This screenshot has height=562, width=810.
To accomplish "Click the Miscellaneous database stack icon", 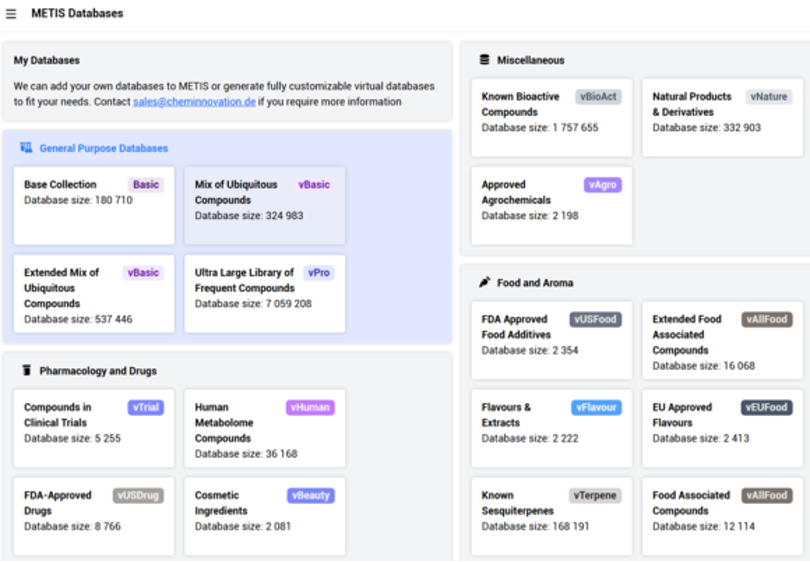I will point(485,60).
